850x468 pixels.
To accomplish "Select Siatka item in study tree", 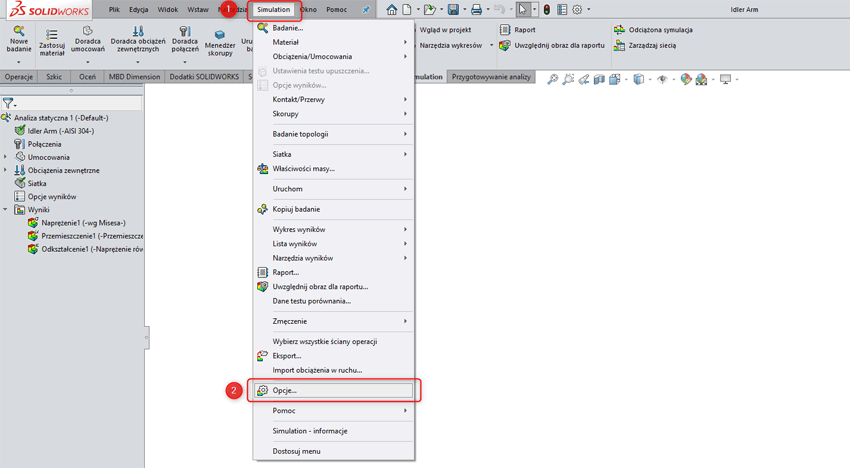I will pos(31,183).
